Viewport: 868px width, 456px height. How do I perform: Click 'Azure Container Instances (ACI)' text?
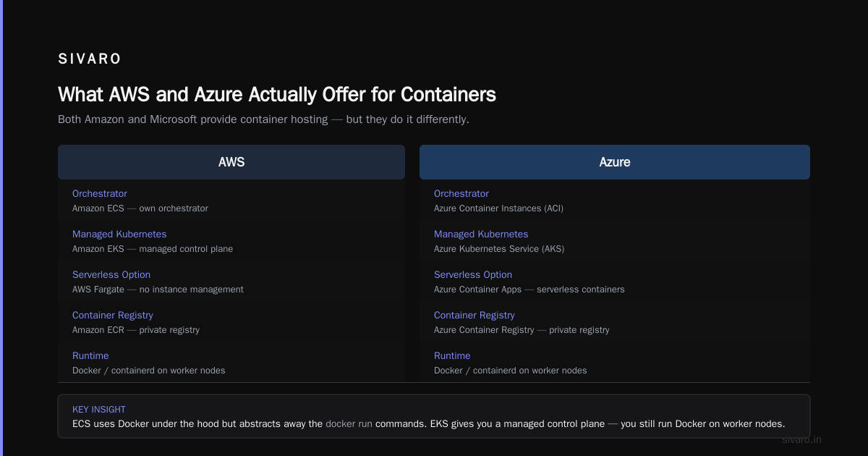tap(498, 208)
